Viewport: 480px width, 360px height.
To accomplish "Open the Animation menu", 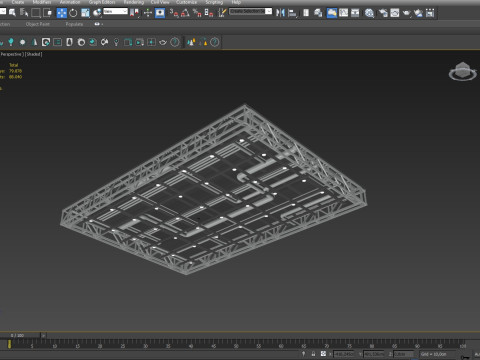I will tap(70, 2).
